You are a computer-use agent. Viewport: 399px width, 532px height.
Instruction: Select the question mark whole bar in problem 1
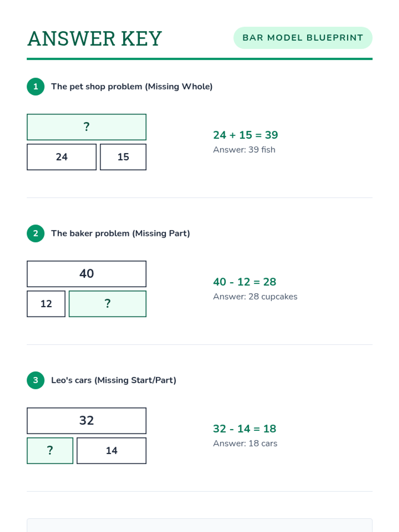point(86,127)
